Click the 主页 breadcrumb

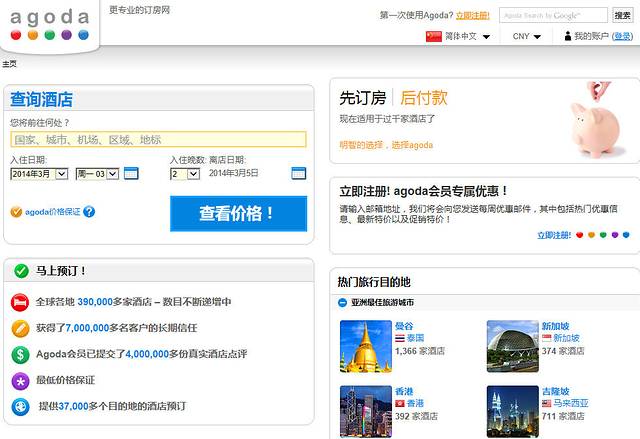tap(9, 64)
